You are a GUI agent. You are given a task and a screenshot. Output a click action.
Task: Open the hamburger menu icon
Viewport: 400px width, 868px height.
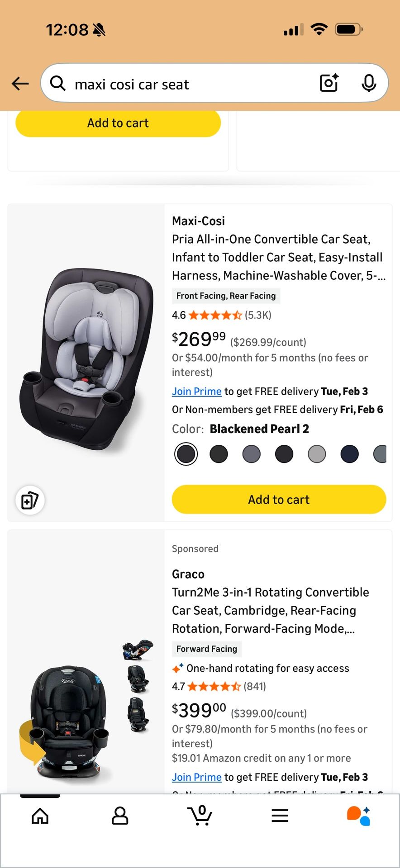pyautogui.click(x=280, y=816)
